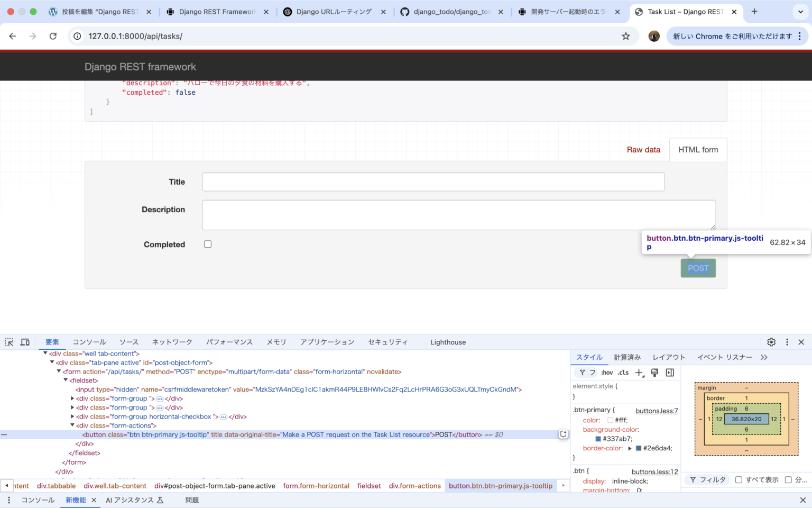Open the DevTools three-dot customize menu
This screenshot has width=812, height=508.
click(x=787, y=342)
